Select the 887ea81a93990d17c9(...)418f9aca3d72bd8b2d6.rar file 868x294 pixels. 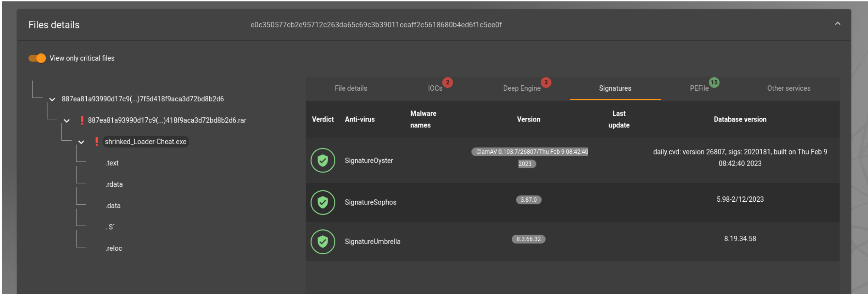tap(167, 120)
